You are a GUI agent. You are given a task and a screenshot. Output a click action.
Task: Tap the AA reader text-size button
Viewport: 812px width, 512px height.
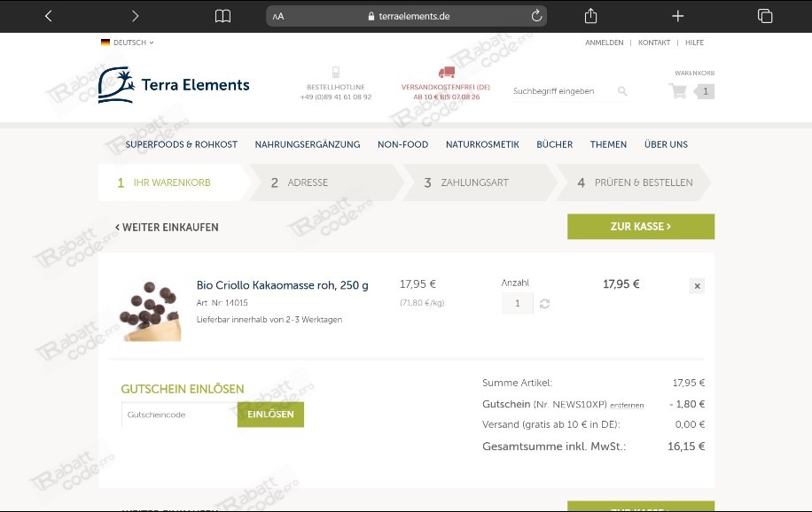pyautogui.click(x=278, y=16)
